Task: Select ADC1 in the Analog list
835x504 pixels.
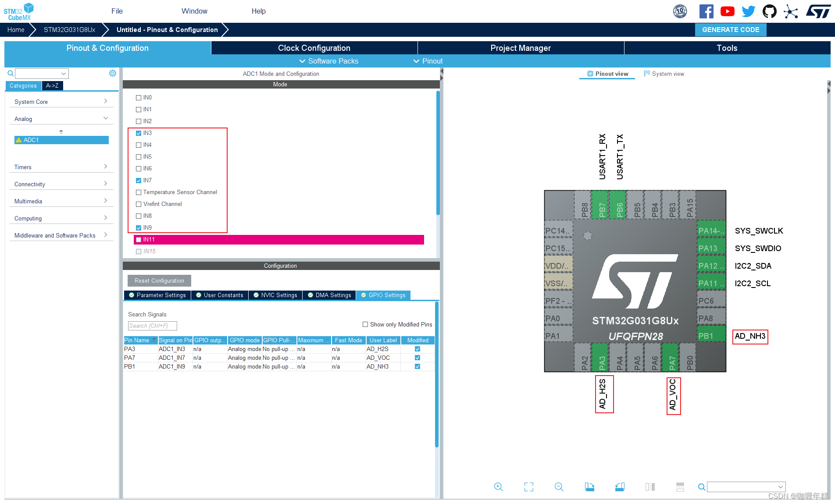Action: [61, 140]
